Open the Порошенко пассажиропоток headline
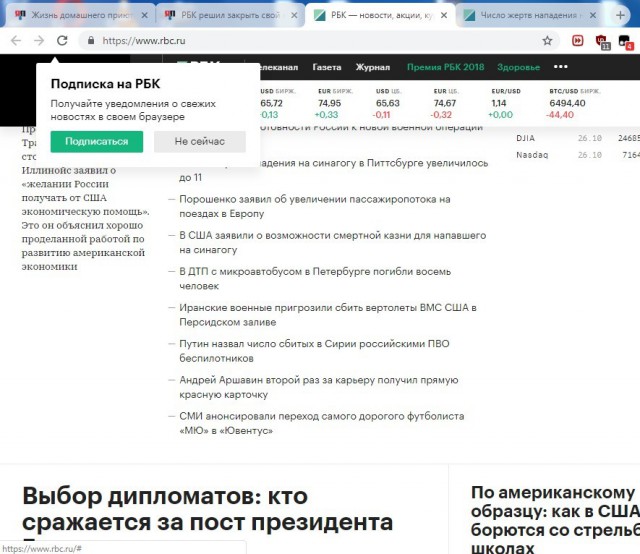640x554 pixels. click(315, 206)
